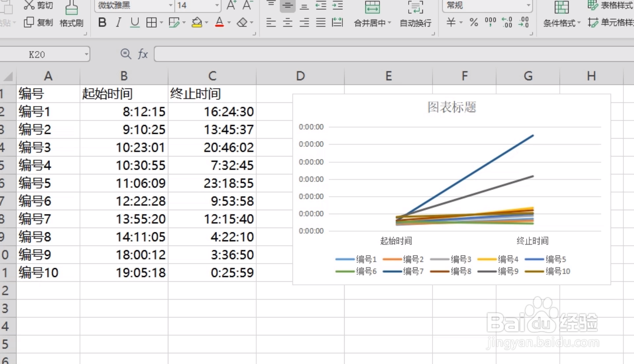Click legend entry 编号7 in chart

(x=402, y=271)
